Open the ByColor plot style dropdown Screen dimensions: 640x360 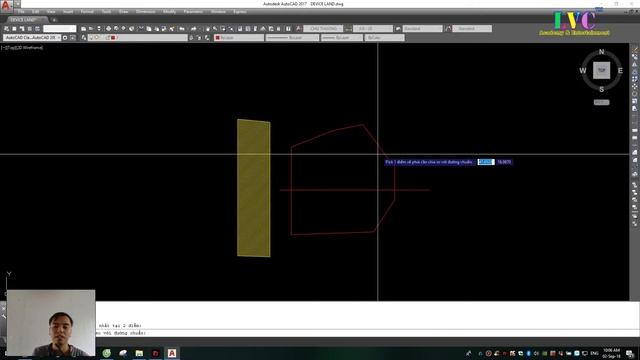(x=384, y=38)
